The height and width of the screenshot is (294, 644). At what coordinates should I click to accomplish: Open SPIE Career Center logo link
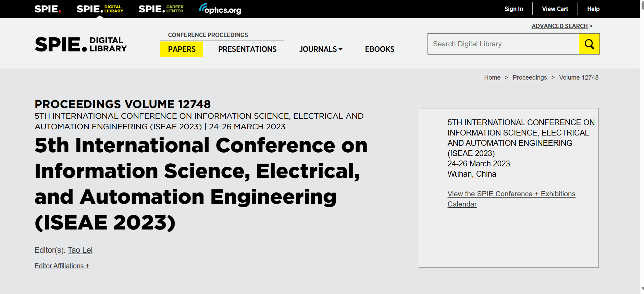(x=161, y=9)
